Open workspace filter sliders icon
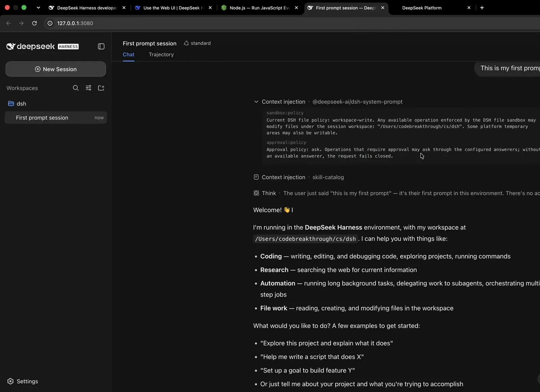The width and height of the screenshot is (540, 392). point(88,88)
